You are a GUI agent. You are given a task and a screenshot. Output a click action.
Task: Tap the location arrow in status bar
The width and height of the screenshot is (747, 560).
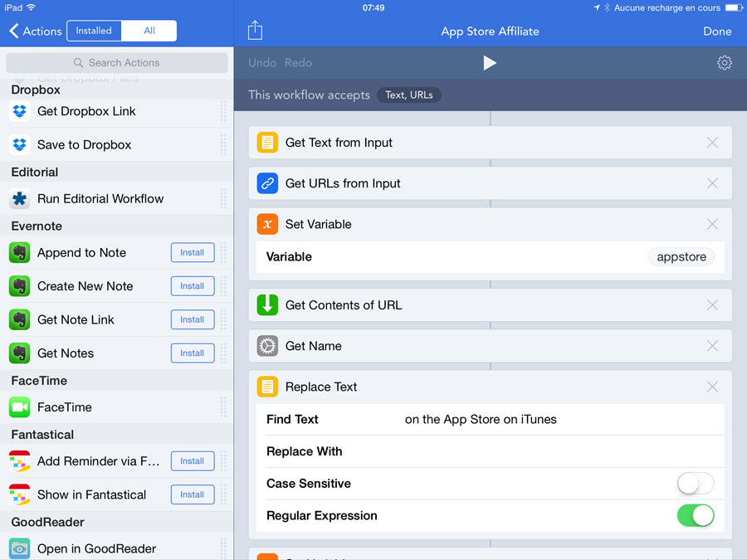pos(597,7)
